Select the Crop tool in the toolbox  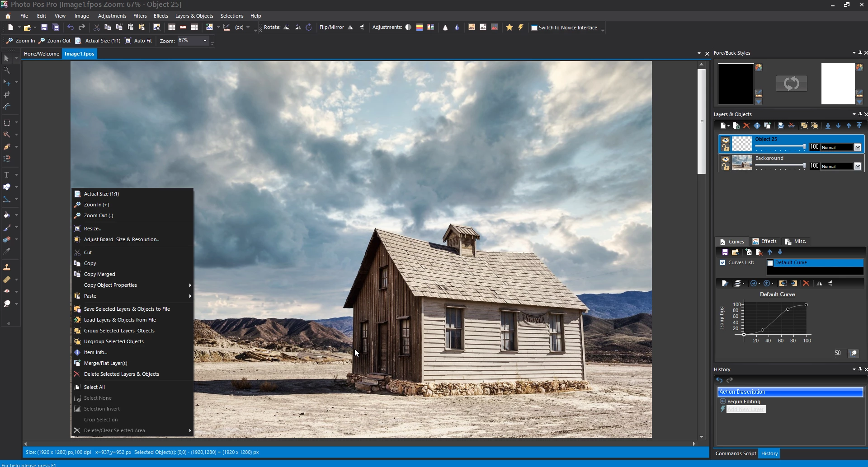coord(7,94)
